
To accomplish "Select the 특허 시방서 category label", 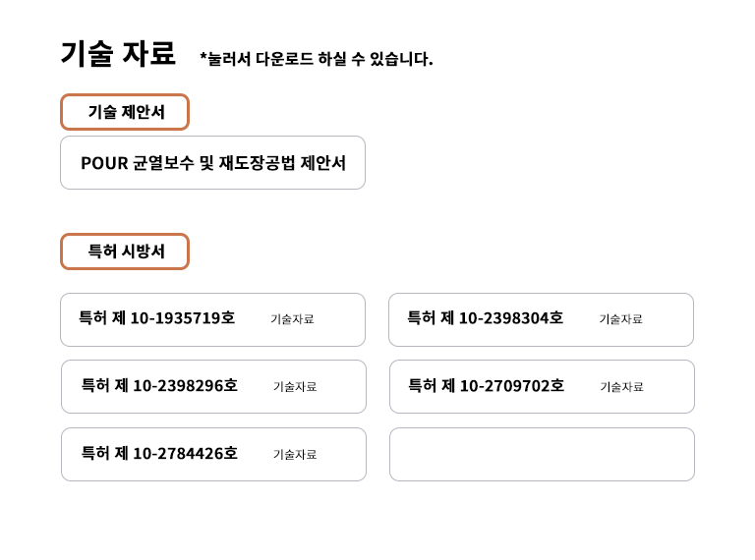I will tap(125, 252).
